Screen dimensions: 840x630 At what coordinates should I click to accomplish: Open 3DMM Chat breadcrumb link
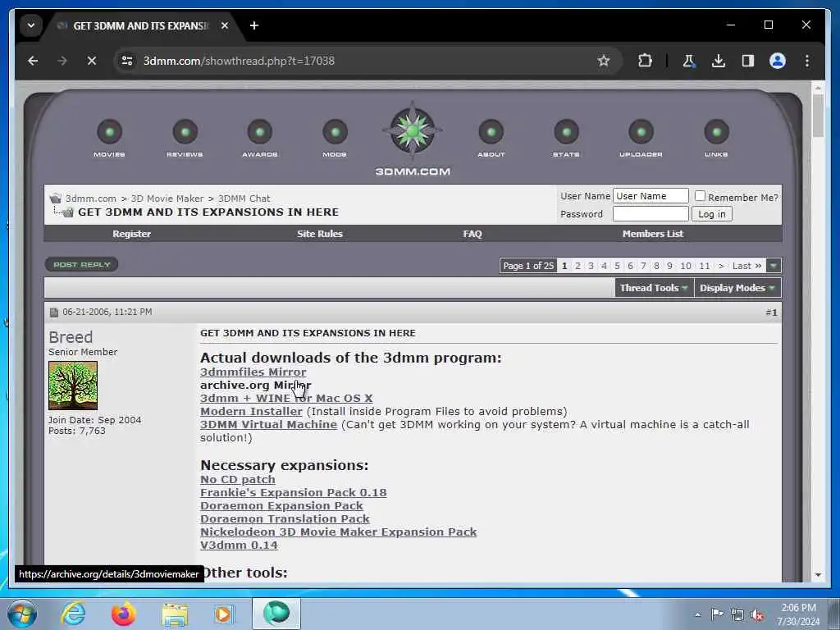click(244, 199)
